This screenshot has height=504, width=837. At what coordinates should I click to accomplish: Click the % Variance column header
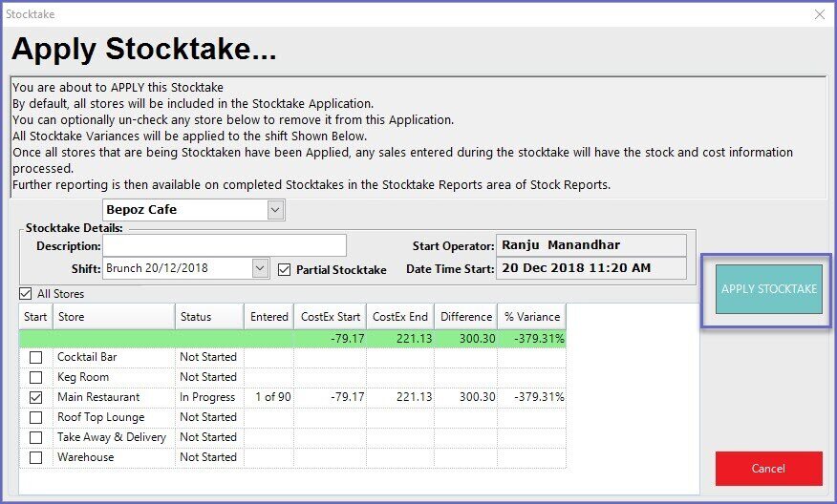[x=531, y=316]
